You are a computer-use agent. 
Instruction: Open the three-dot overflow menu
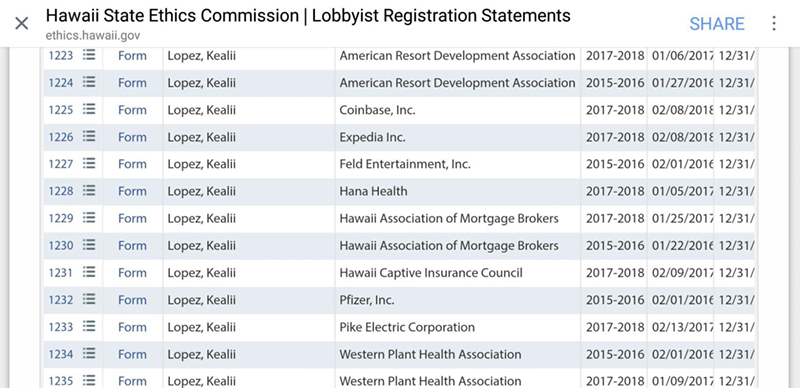coord(774,23)
